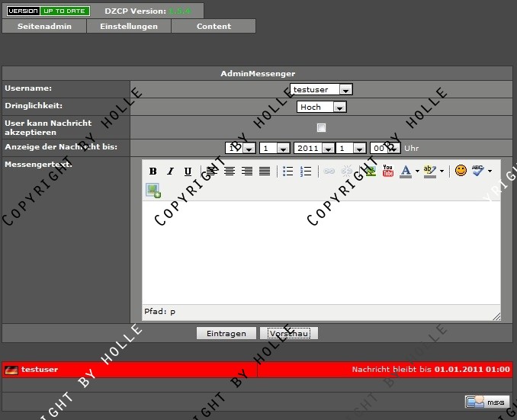The width and height of the screenshot is (517, 420).
Task: Click inside the messenger text area
Action: coord(320,252)
